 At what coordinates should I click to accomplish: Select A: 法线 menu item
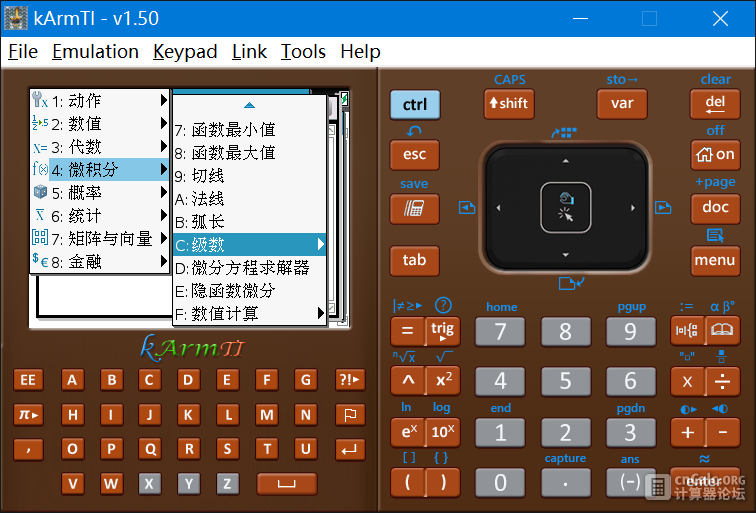click(249, 199)
